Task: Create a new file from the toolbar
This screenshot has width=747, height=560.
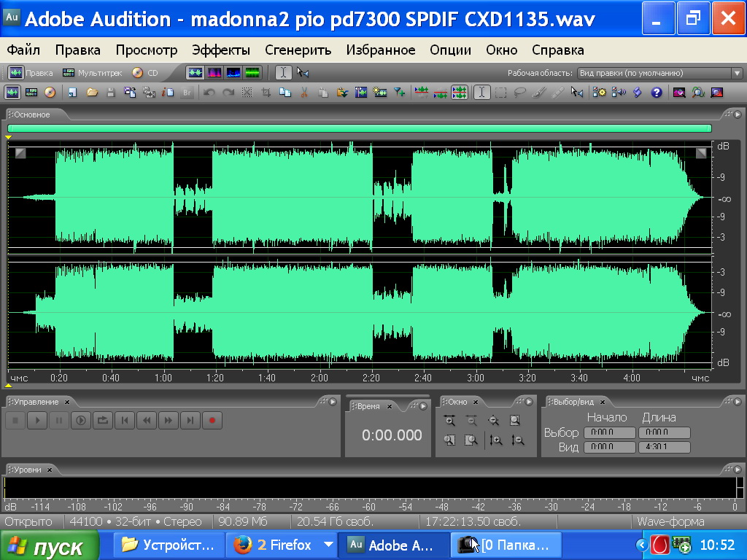Action: 72,93
